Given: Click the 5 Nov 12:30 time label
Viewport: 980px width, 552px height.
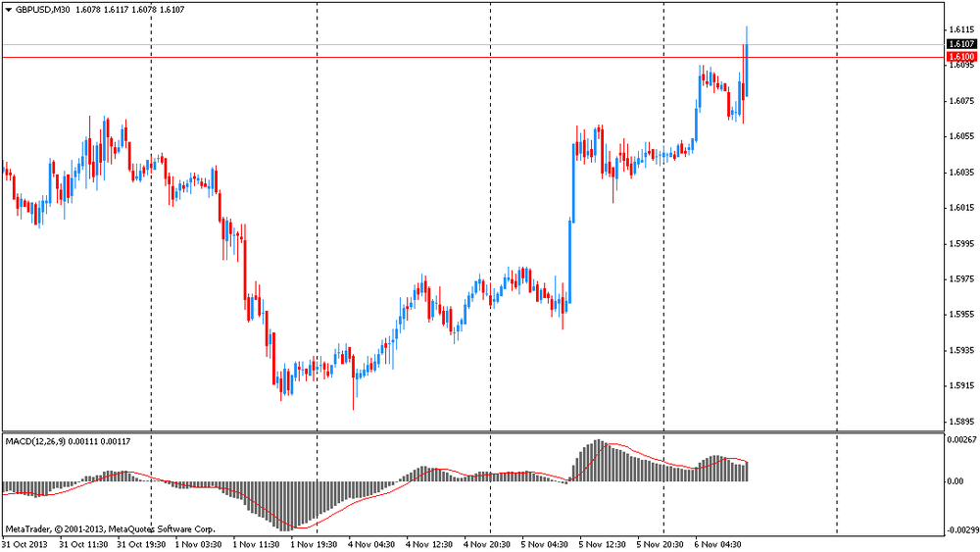Looking at the screenshot, I should 605,542.
